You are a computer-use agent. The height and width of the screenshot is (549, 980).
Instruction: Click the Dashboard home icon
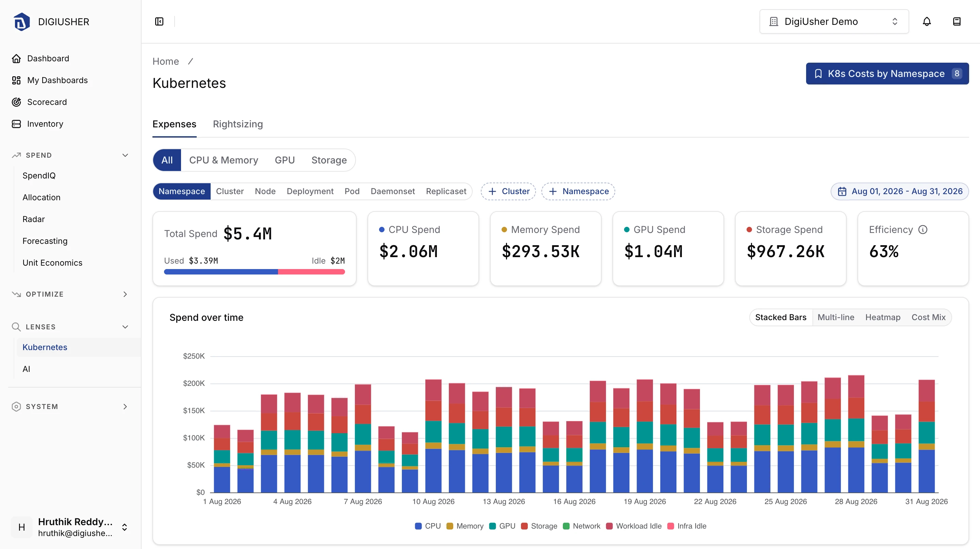coord(16,59)
